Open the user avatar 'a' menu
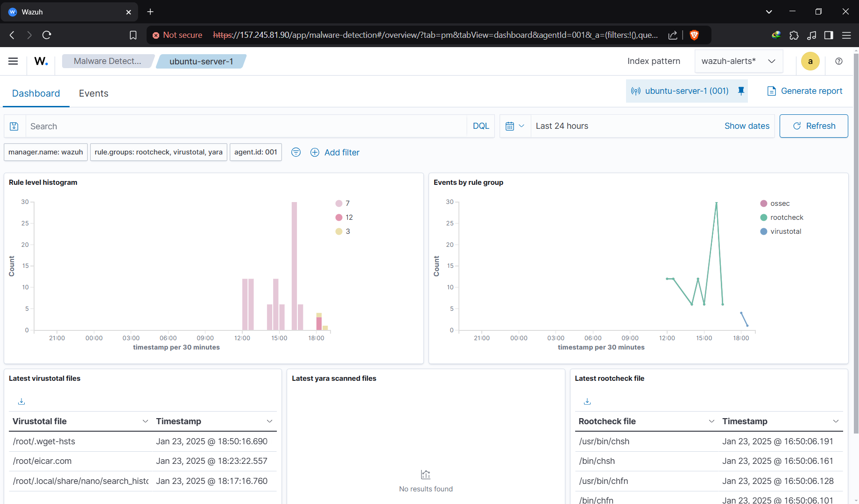859x504 pixels. pos(810,61)
